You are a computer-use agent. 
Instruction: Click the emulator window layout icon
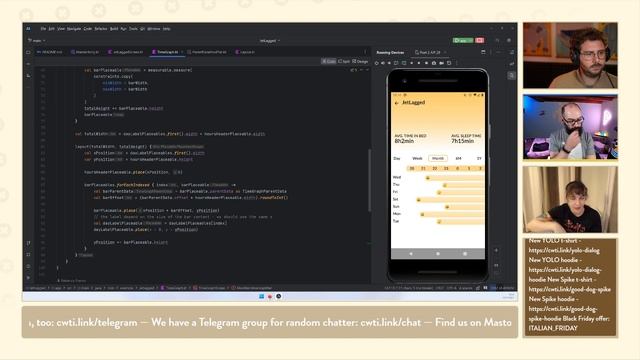pos(483,52)
